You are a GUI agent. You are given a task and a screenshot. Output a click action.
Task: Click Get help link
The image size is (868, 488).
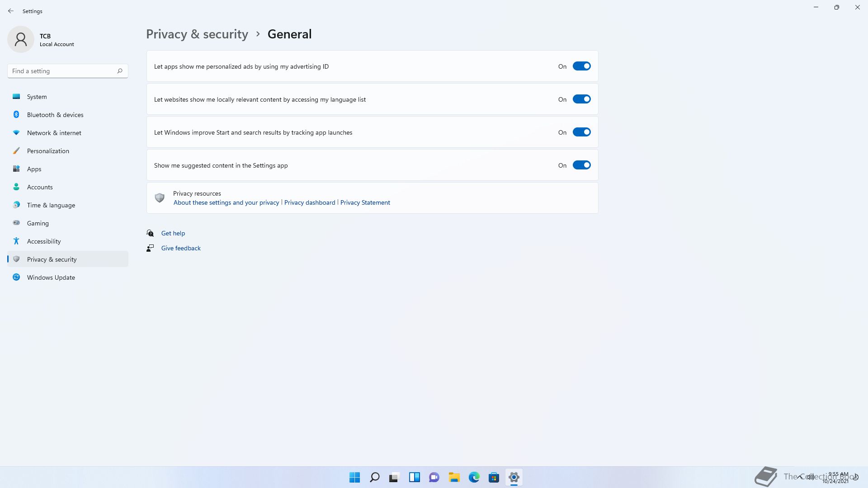point(173,233)
